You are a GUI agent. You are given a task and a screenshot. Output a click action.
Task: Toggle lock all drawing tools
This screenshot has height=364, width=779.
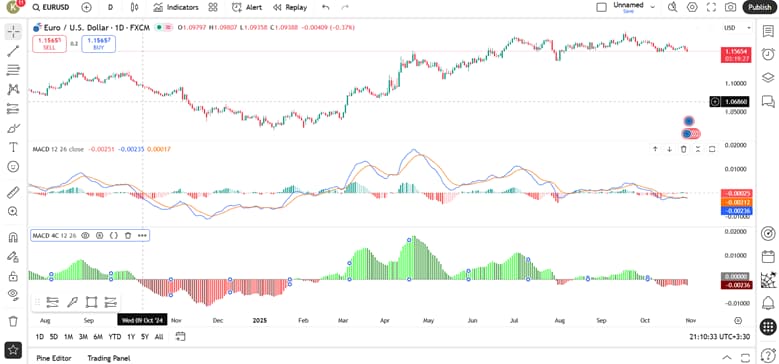tap(13, 276)
